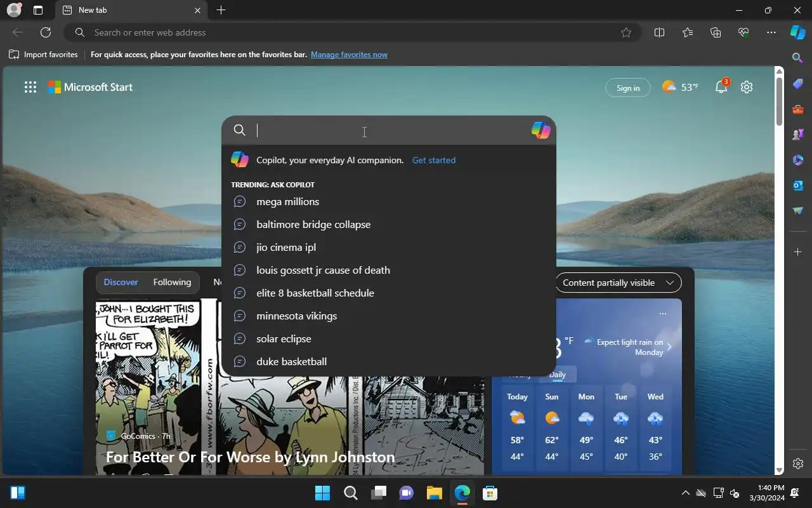The image size is (812, 508).
Task: Open Settings and more ellipsis menu
Action: pyautogui.click(x=771, y=32)
